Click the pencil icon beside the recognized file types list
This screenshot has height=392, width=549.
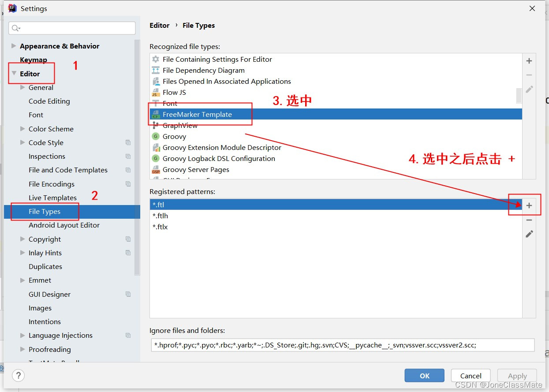coord(529,89)
